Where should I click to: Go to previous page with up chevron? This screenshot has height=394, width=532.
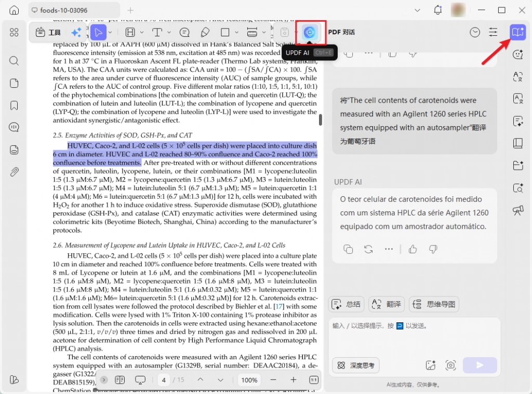[201, 380]
